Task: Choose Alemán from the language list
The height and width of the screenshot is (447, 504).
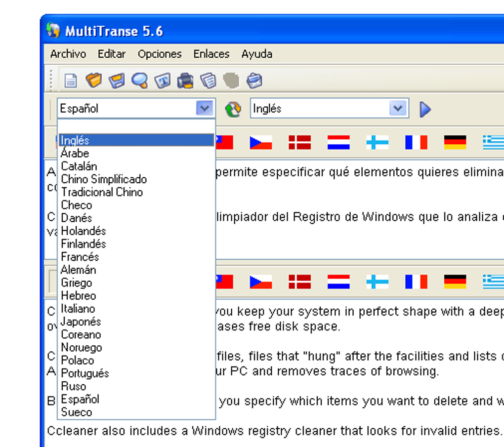Action: (136, 270)
